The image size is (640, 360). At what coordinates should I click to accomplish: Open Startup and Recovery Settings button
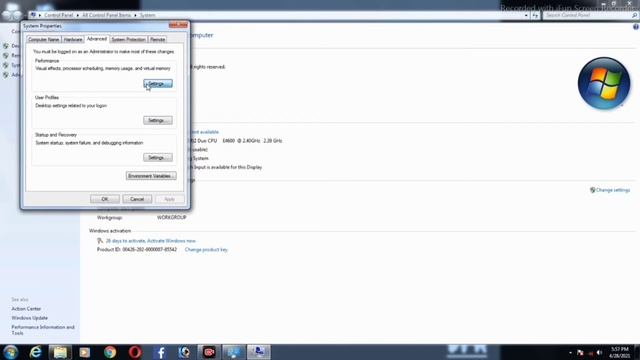click(158, 158)
